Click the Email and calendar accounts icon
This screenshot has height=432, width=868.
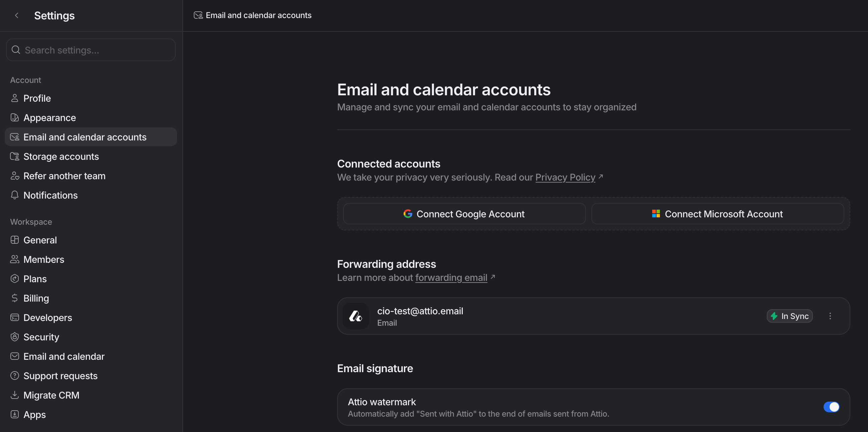coord(14,137)
